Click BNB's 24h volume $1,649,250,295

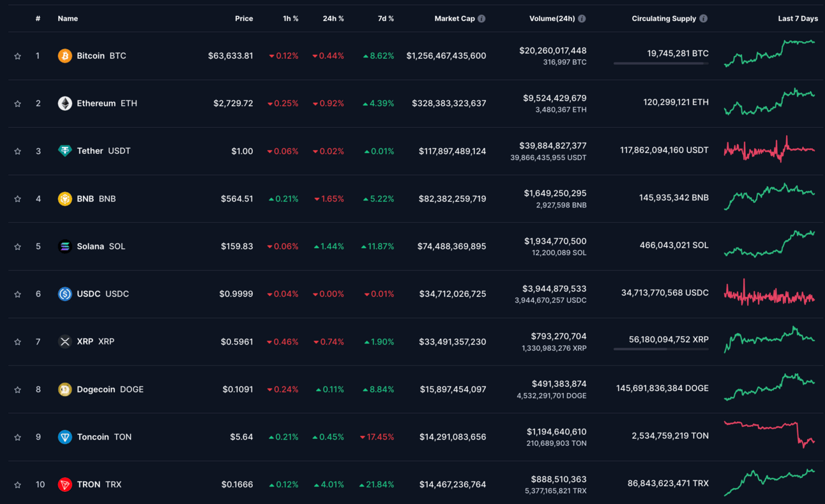[555, 193]
